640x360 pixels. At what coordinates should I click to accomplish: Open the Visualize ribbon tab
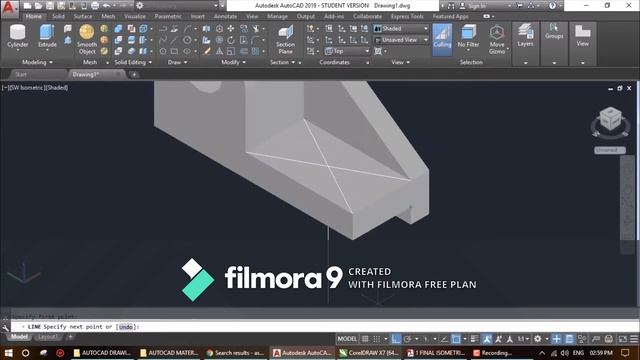tap(135, 17)
